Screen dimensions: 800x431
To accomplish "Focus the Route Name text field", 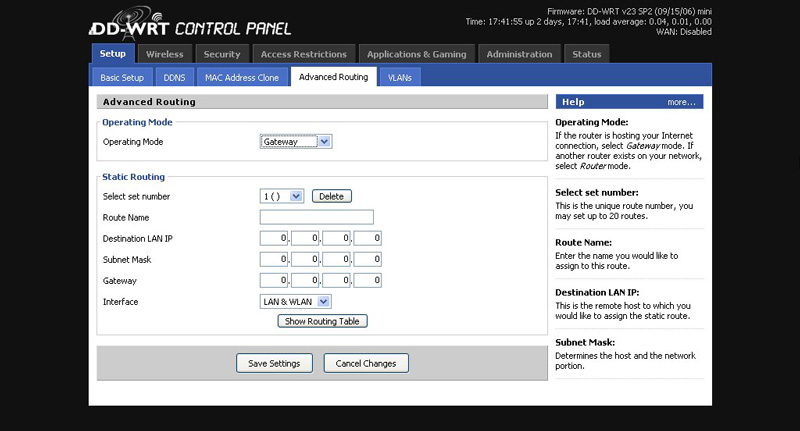I will click(x=316, y=217).
